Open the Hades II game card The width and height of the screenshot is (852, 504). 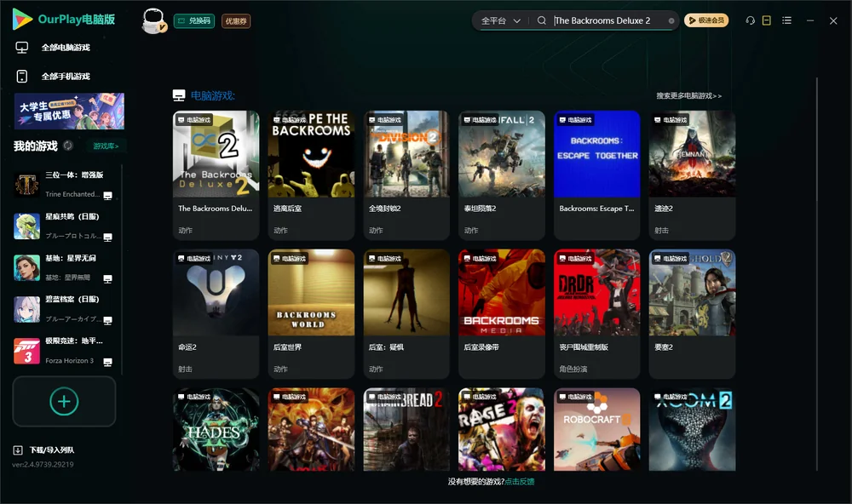[x=216, y=429]
